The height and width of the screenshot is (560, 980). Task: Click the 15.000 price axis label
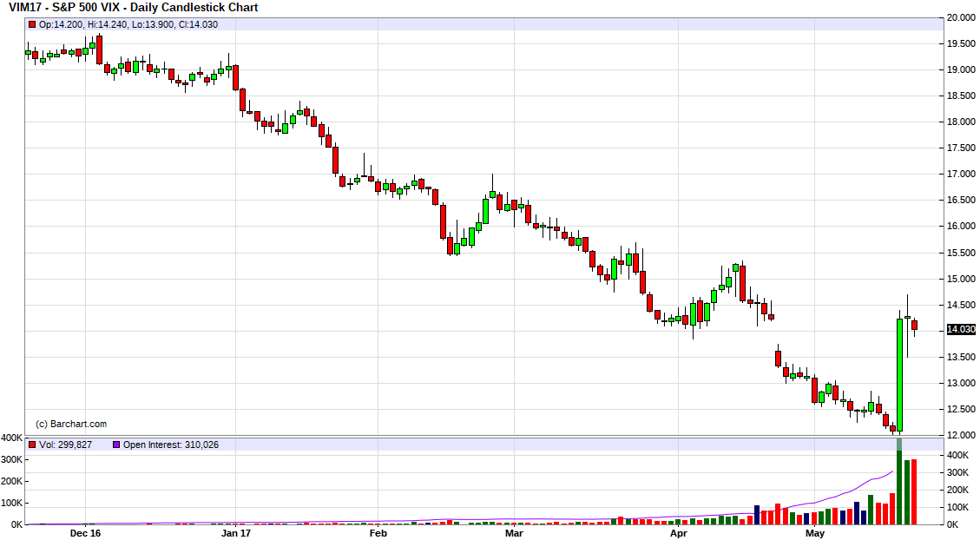[961, 280]
